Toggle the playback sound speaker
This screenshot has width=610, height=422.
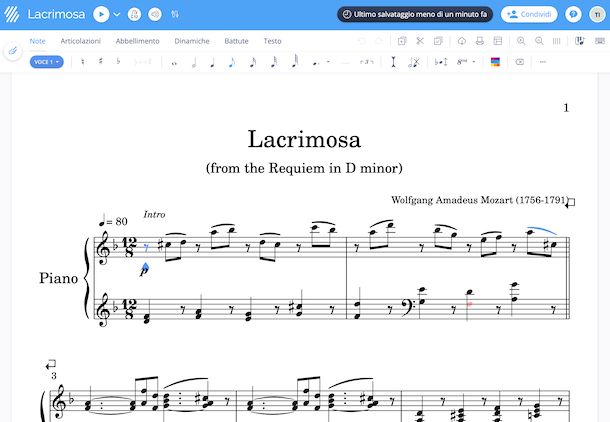[x=155, y=14]
